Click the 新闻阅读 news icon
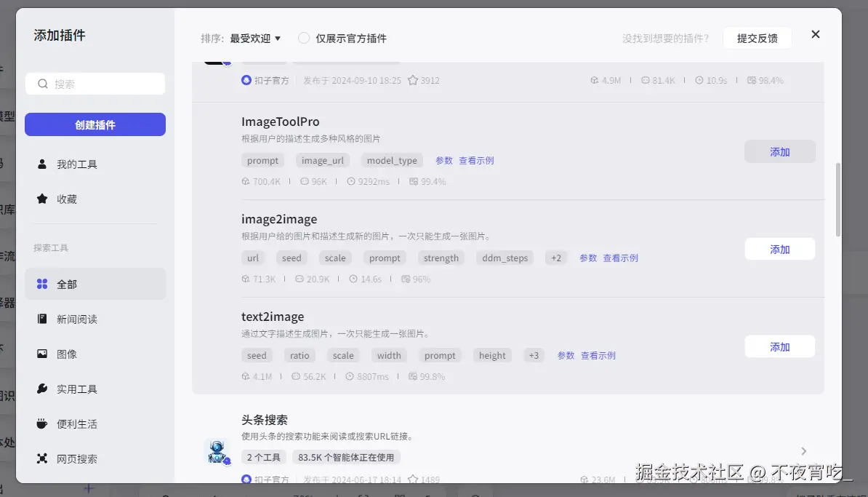 42,319
